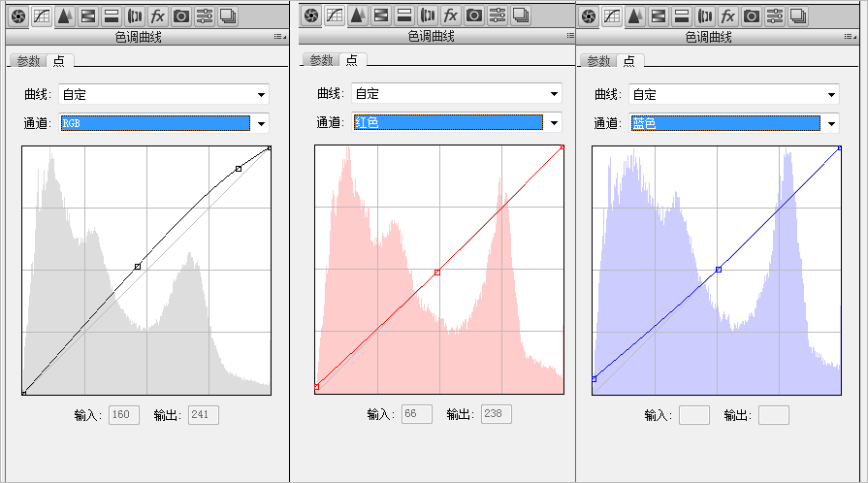
Task: Click 输入 field showing 160
Action: click(x=124, y=415)
